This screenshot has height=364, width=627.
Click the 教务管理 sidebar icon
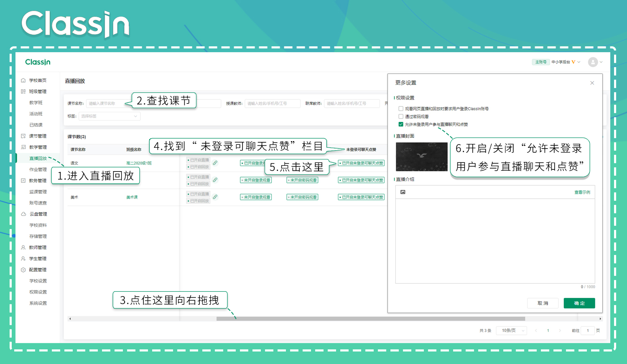(x=23, y=181)
